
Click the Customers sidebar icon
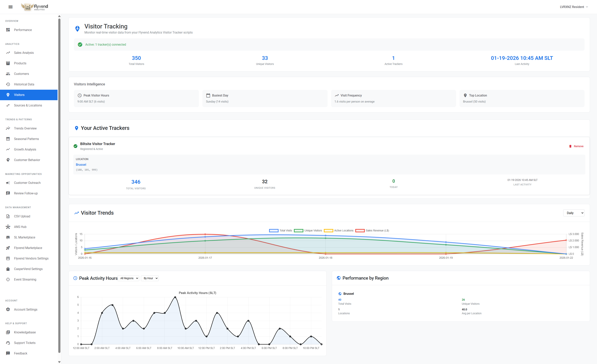[8, 74]
